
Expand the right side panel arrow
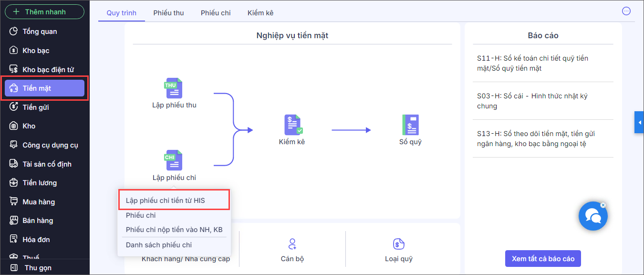tap(639, 123)
